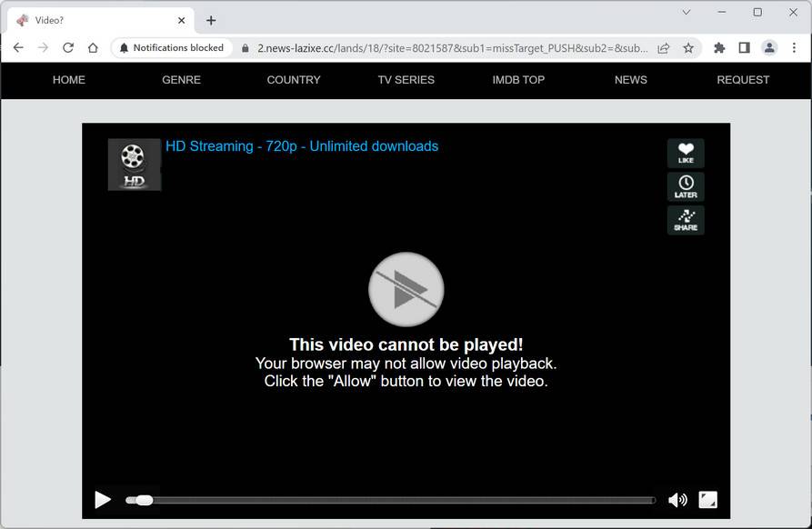Click the Notifications blocked chip

172,47
